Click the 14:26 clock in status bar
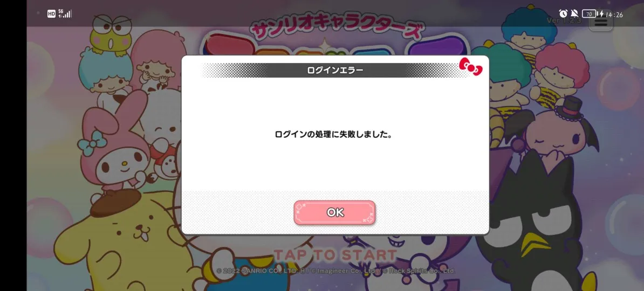The height and width of the screenshot is (291, 644). pos(614,15)
